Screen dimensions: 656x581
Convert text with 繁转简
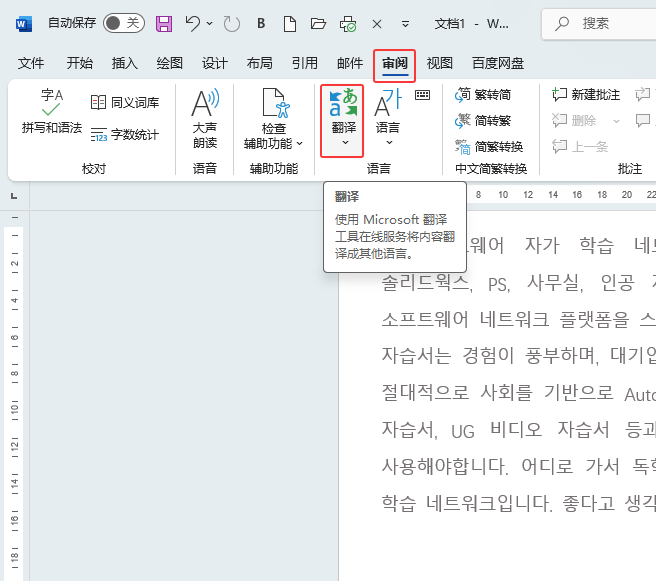(x=483, y=95)
